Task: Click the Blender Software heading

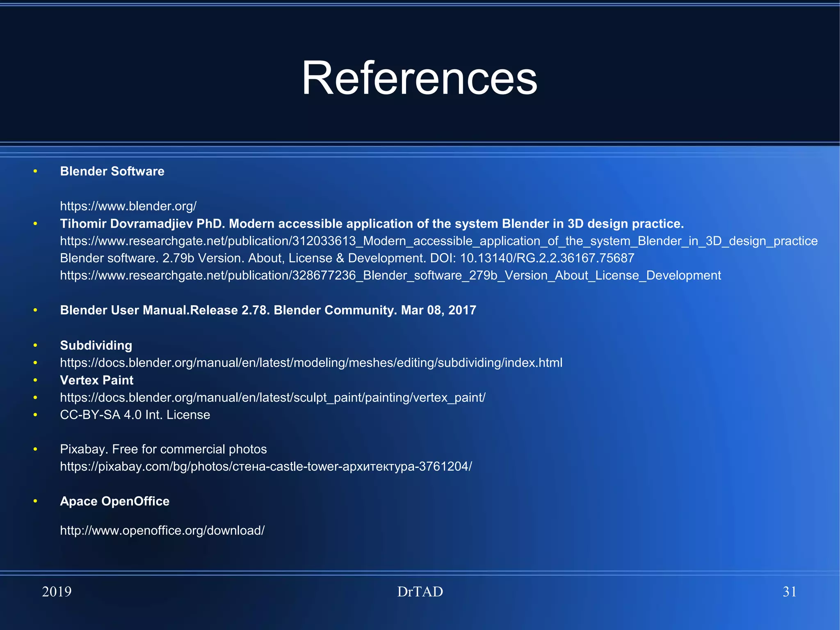Action: tap(112, 171)
